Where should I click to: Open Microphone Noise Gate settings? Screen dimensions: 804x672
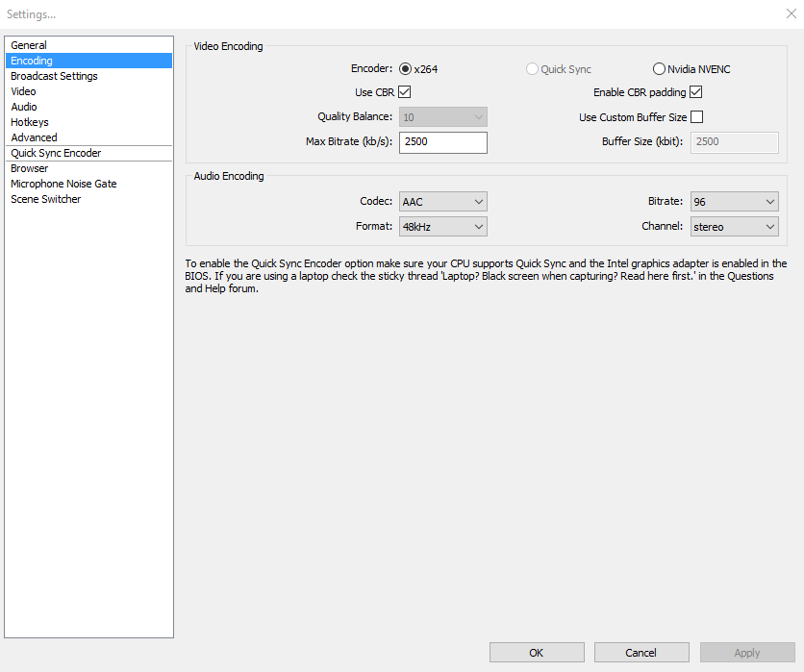click(88, 184)
